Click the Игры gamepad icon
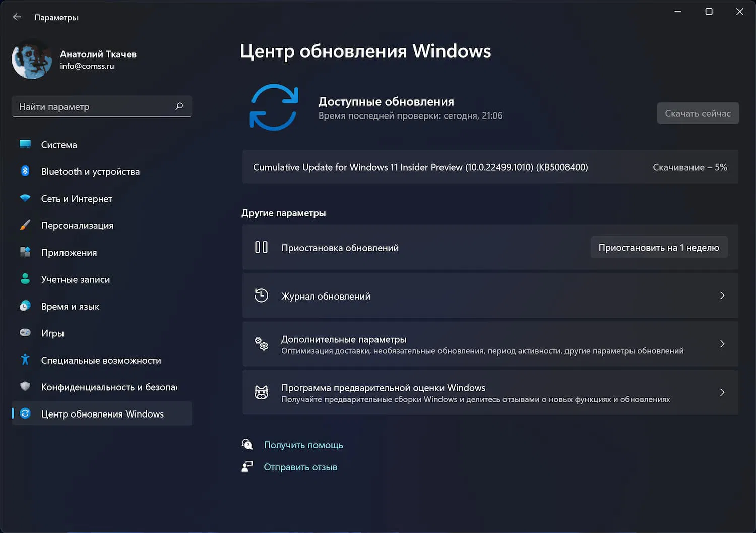This screenshot has width=756, height=533. (25, 333)
